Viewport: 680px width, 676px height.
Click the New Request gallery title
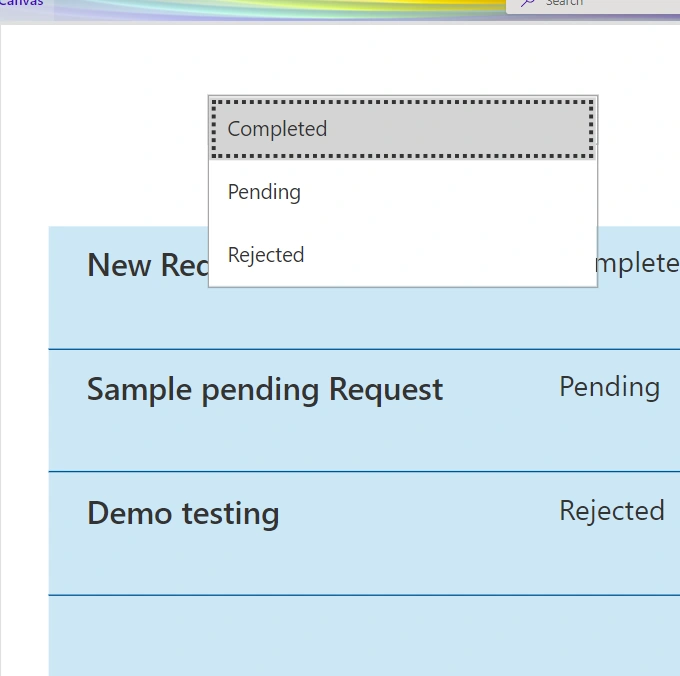coord(147,265)
